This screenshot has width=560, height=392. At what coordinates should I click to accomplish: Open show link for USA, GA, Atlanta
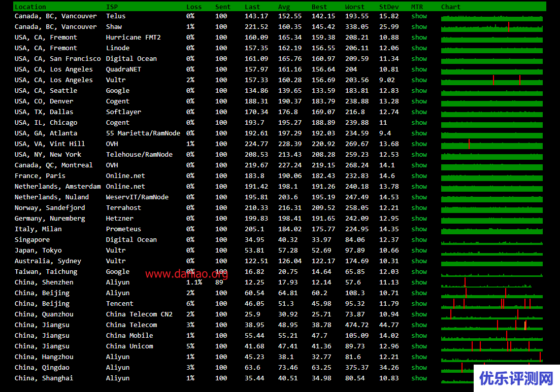pos(419,133)
